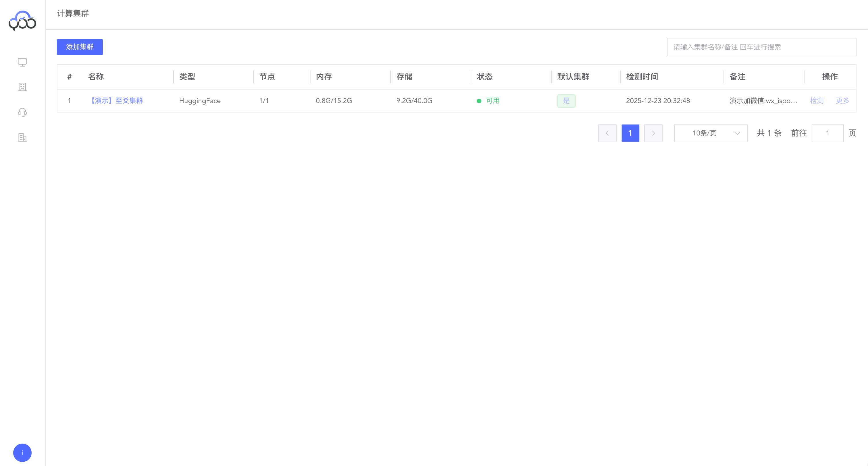Click the cluster search input box

click(761, 47)
